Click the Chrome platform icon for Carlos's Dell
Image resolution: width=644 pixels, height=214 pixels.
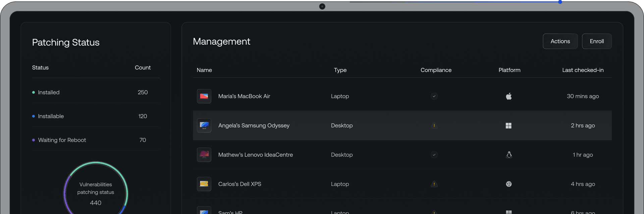(509, 184)
